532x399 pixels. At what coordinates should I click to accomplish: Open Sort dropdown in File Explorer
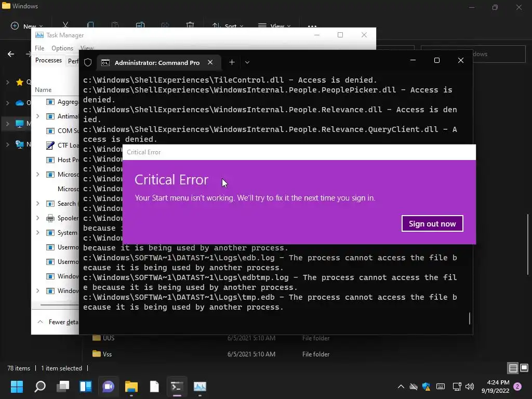(228, 26)
